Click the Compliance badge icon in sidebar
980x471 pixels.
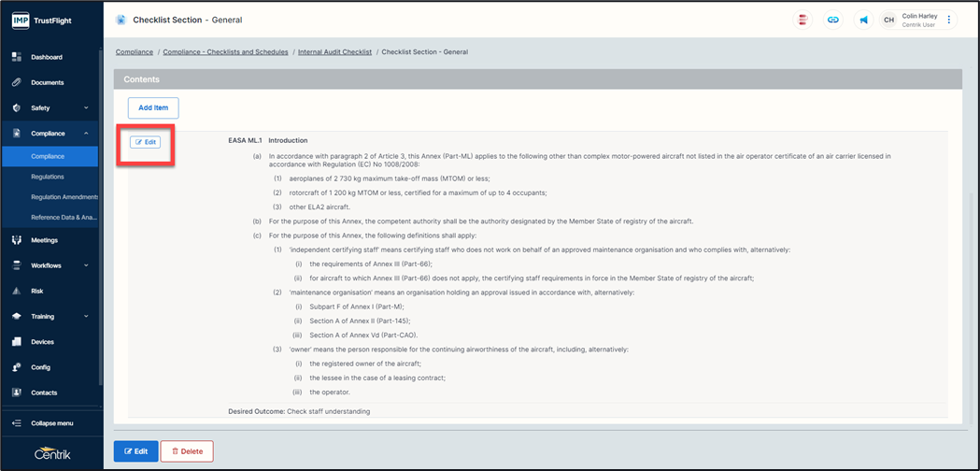click(17, 134)
